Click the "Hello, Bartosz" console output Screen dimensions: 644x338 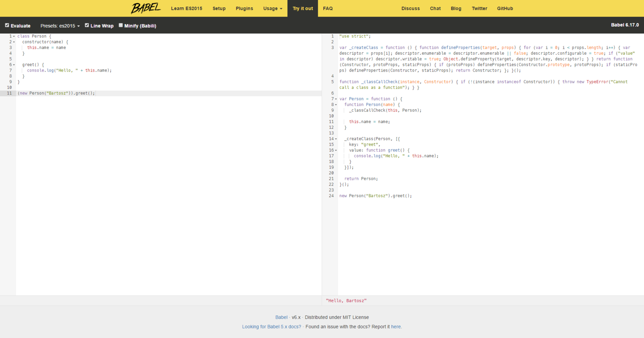coord(346,301)
